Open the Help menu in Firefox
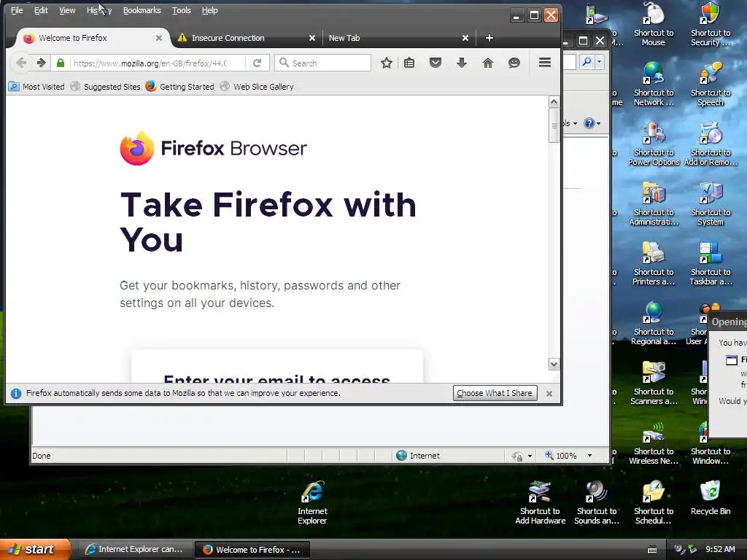747x560 pixels. click(x=209, y=10)
